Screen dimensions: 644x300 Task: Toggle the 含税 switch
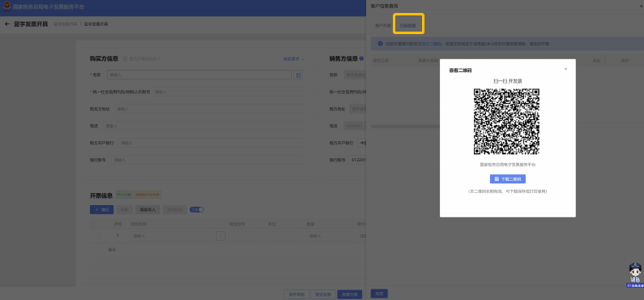pos(197,209)
